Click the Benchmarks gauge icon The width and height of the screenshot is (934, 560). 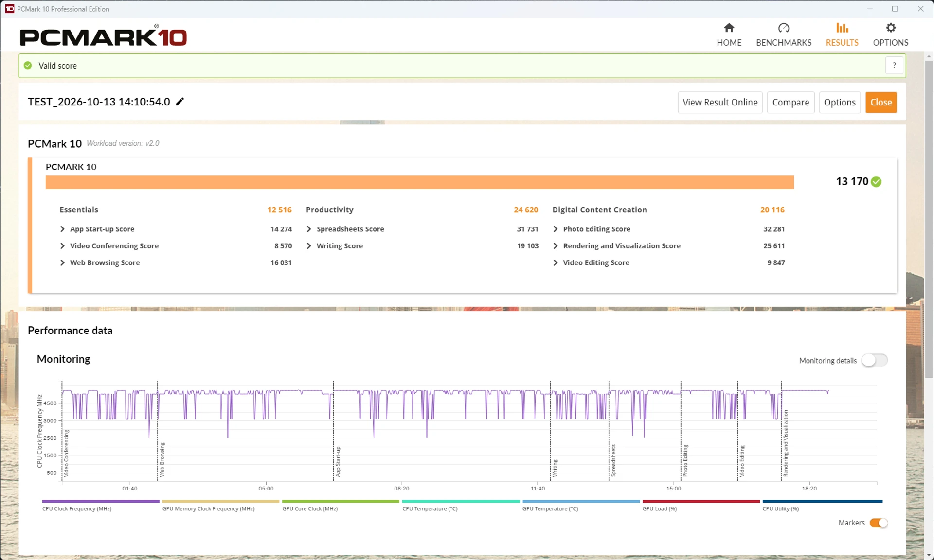pos(784,28)
